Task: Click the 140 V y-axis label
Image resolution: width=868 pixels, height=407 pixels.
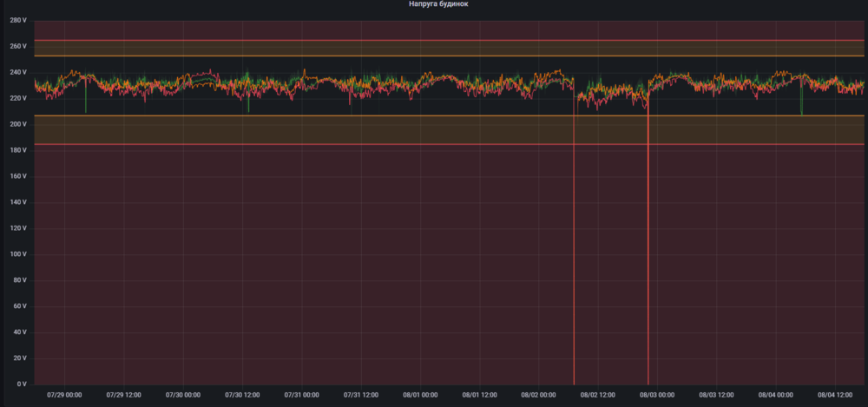Action: tap(18, 202)
